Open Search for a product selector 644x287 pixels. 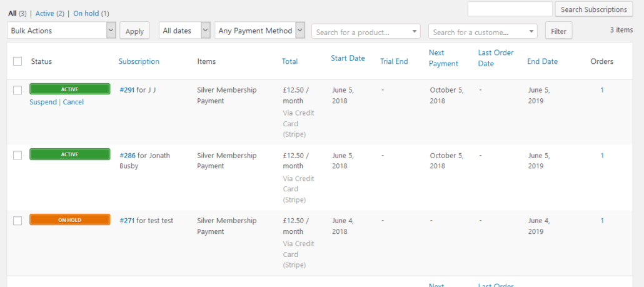coord(366,32)
